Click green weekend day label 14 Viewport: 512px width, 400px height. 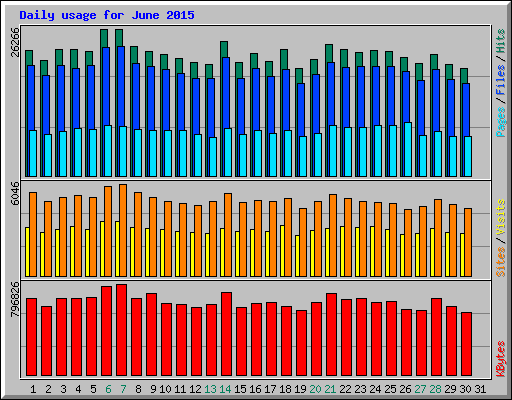click(x=225, y=389)
